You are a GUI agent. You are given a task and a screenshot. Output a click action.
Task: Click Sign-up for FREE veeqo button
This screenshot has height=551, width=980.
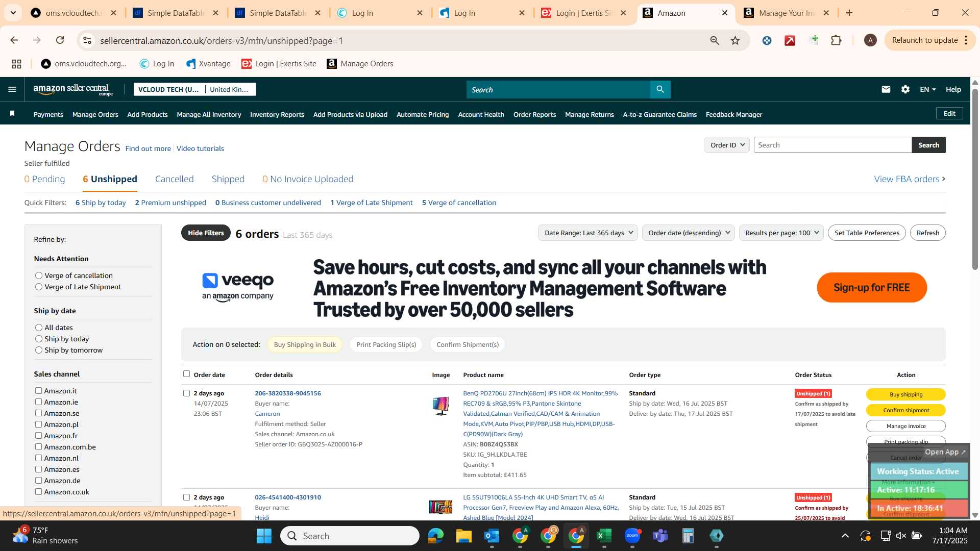coord(872,287)
